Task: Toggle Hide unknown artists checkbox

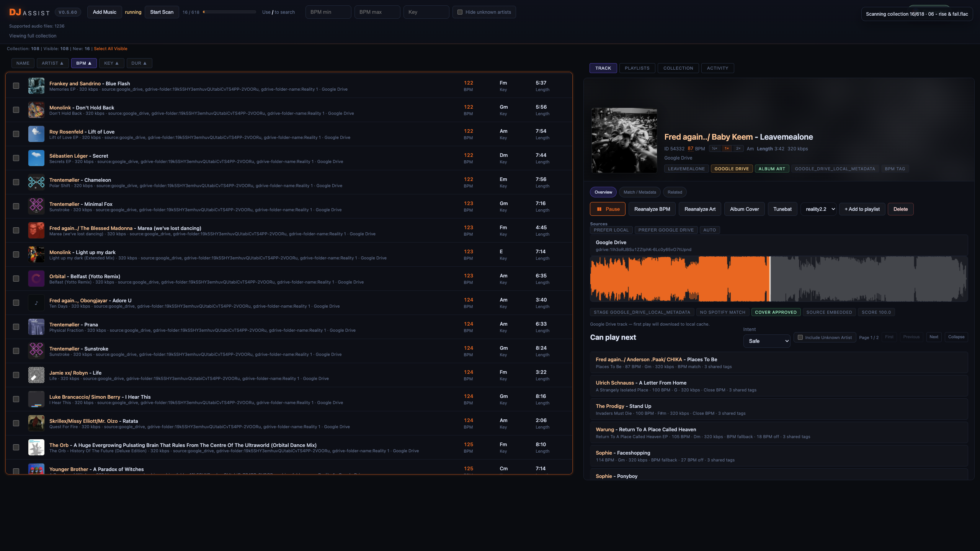Action: coord(460,12)
